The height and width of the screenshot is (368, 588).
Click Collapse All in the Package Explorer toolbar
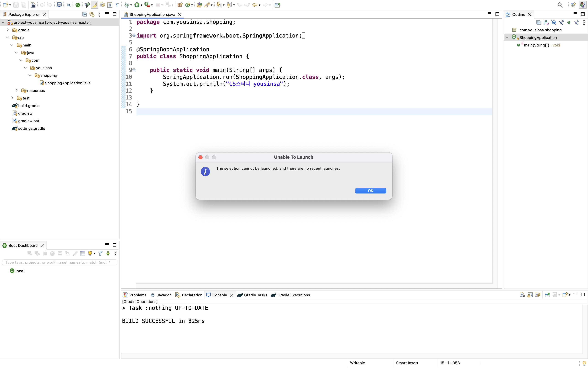click(x=84, y=14)
